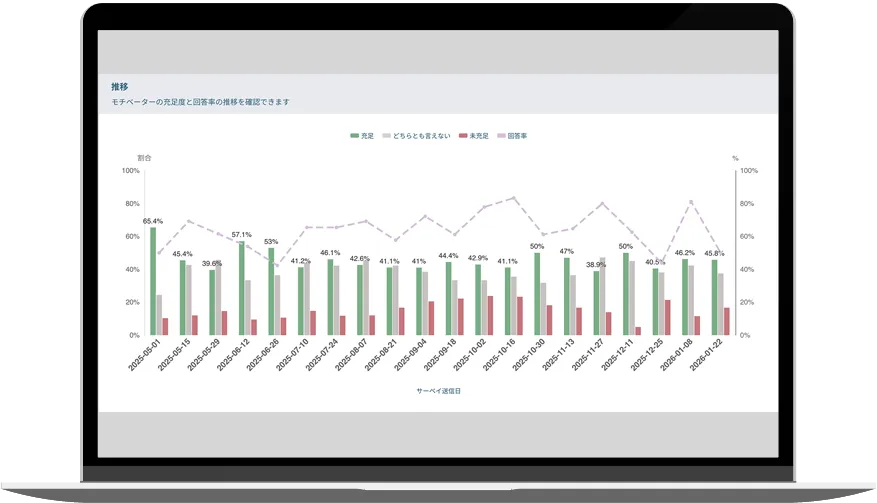The image size is (877, 503).
Task: Toggle the 充足 legend series
Action: [x=367, y=135]
